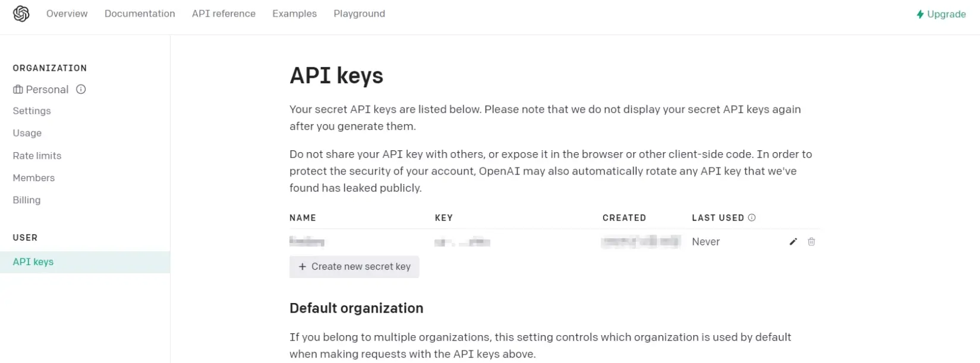The width and height of the screenshot is (980, 363).
Task: Select the edit pencil icon for the API key
Action: tap(793, 242)
